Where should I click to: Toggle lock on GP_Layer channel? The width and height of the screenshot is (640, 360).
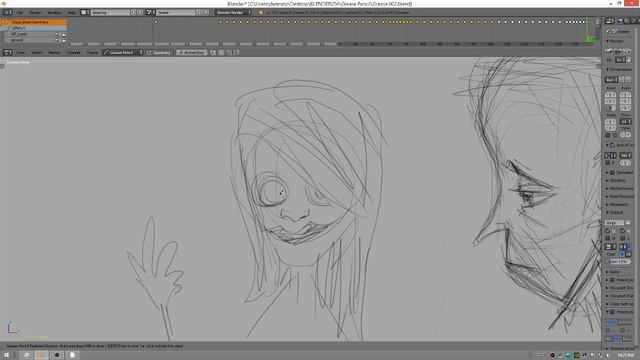pyautogui.click(x=63, y=34)
